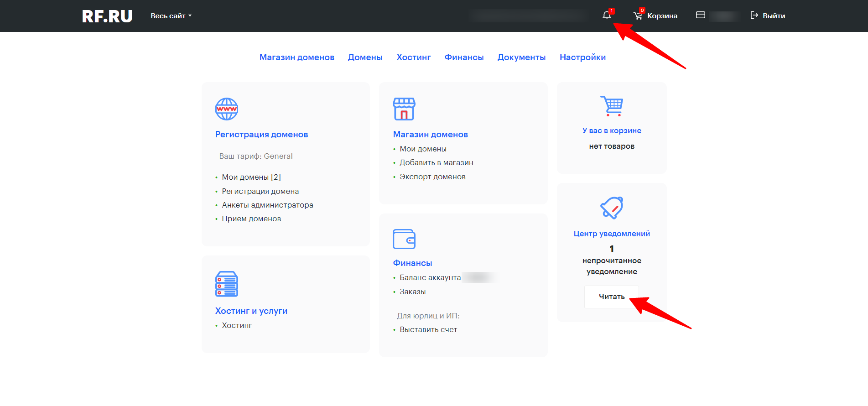
Task: Click the globe www domain registration icon
Action: [x=226, y=109]
